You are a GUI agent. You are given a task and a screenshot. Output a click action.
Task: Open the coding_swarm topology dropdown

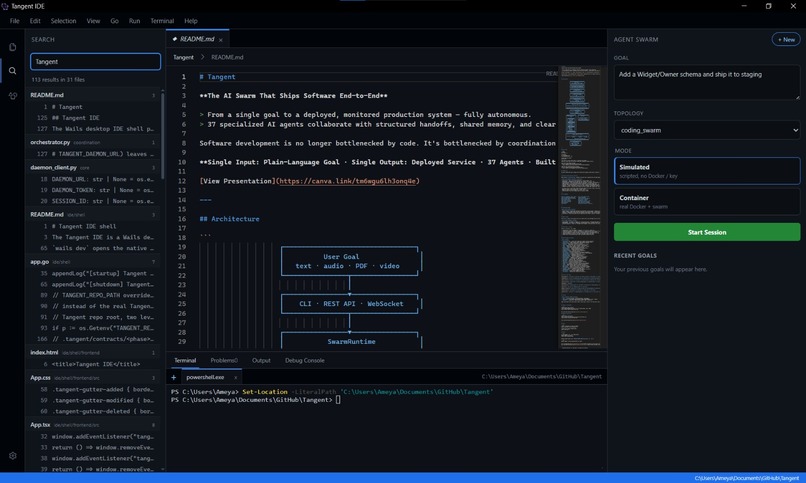point(707,130)
